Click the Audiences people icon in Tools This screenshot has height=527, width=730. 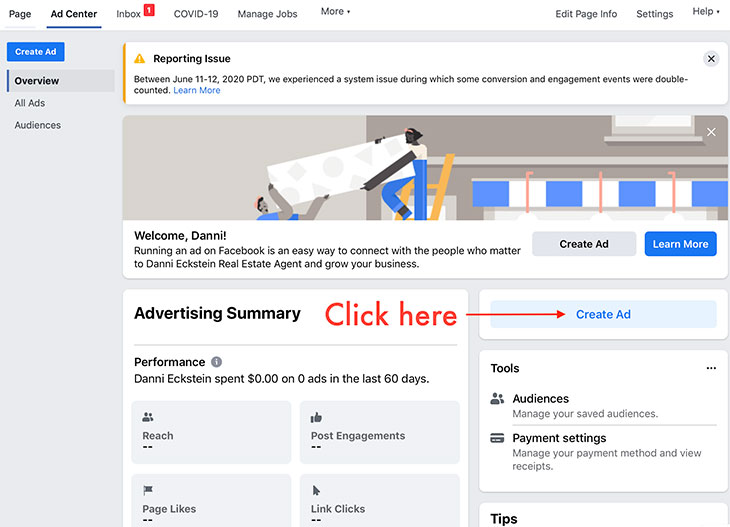click(x=497, y=399)
